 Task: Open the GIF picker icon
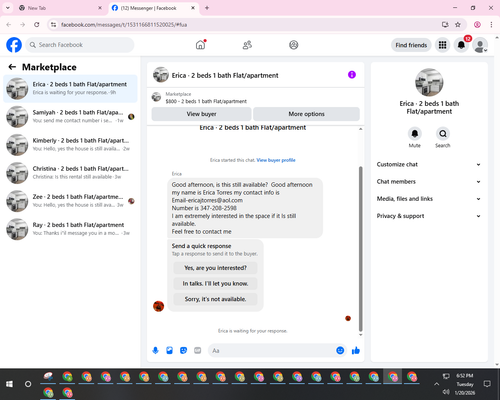pos(198,350)
